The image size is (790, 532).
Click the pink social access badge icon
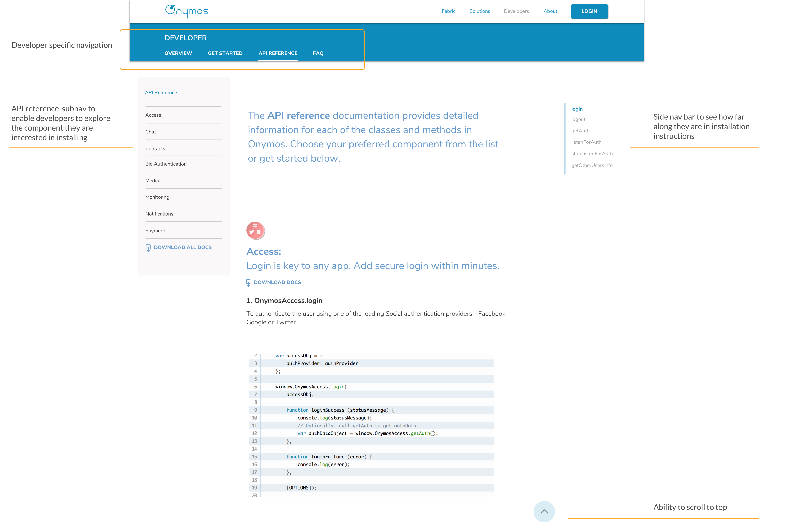255,230
